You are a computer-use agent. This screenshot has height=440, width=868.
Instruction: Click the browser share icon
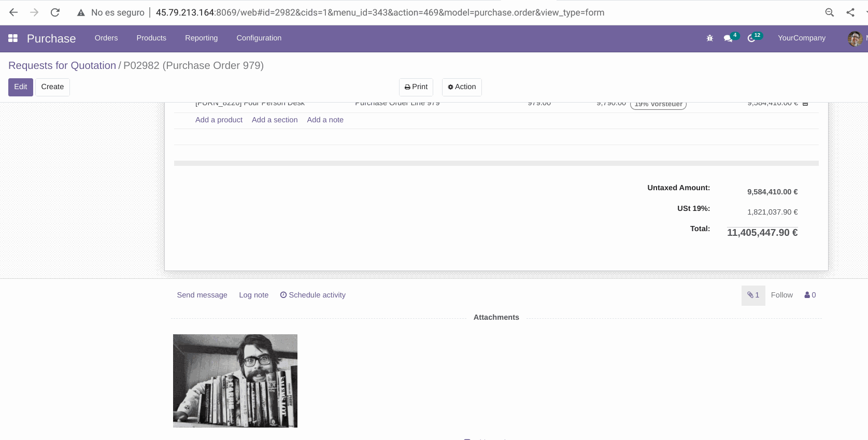tap(850, 12)
